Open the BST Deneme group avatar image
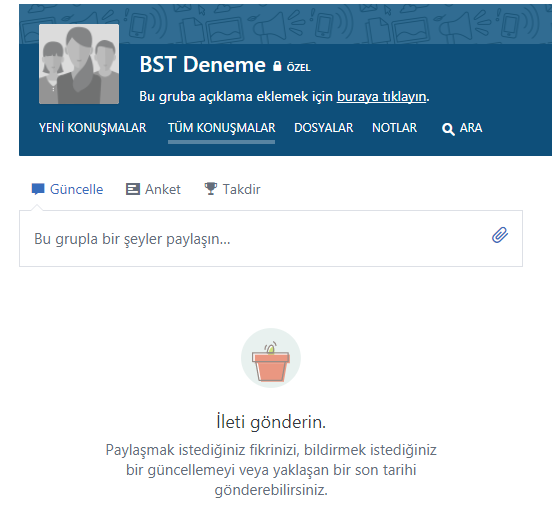The image size is (552, 526). [79, 64]
